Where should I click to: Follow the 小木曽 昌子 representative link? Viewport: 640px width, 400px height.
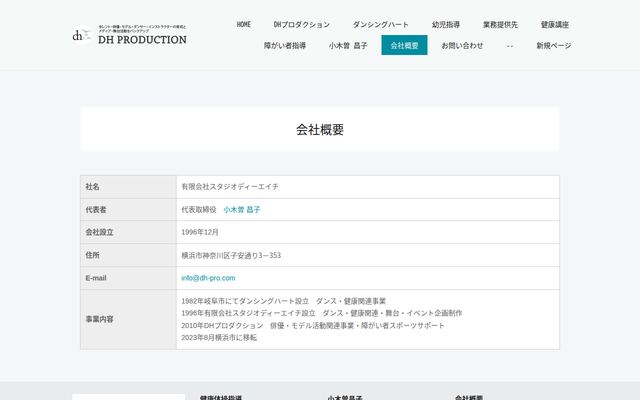(242, 209)
